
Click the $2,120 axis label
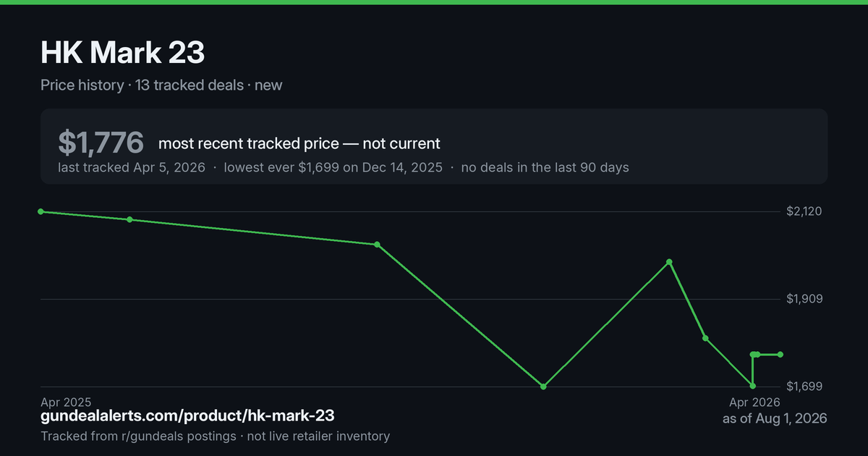(807, 211)
